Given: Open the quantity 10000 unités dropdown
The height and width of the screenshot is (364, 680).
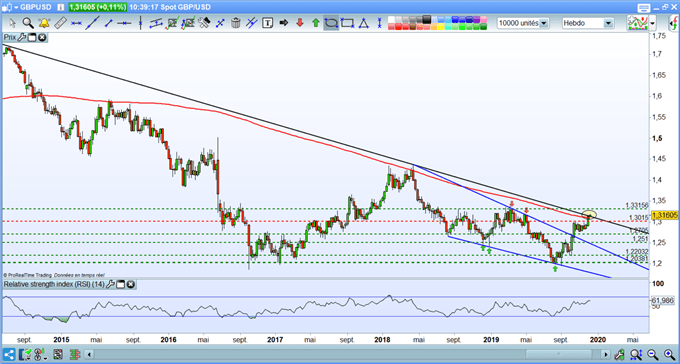Looking at the screenshot, I should tap(523, 23).
